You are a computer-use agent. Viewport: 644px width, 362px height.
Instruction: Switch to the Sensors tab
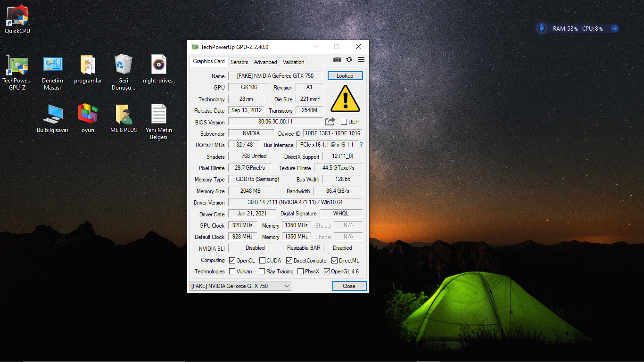tap(239, 62)
